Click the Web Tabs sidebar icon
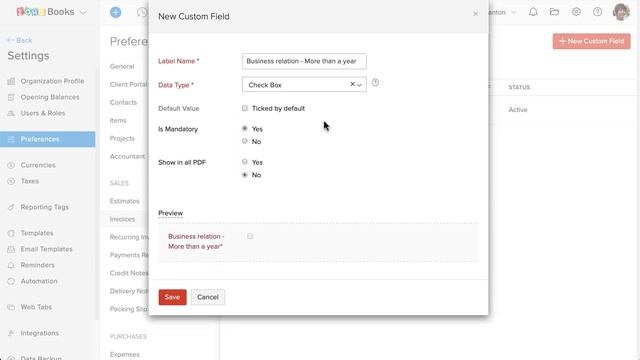Screen dimensions: 640x360 pyautogui.click(x=11, y=307)
